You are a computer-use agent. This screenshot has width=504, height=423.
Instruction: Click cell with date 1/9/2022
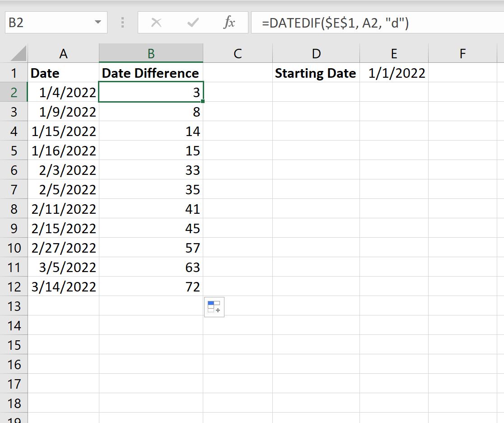(63, 112)
